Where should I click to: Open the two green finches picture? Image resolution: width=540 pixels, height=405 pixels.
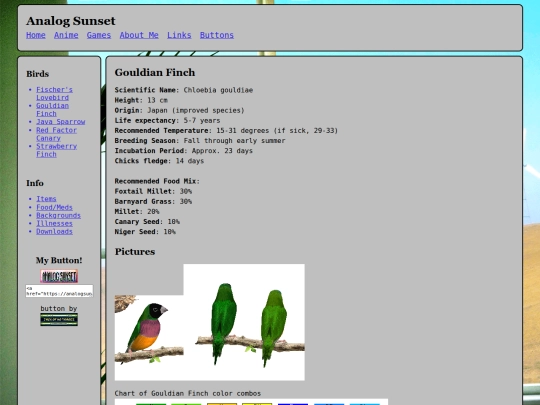(x=244, y=322)
